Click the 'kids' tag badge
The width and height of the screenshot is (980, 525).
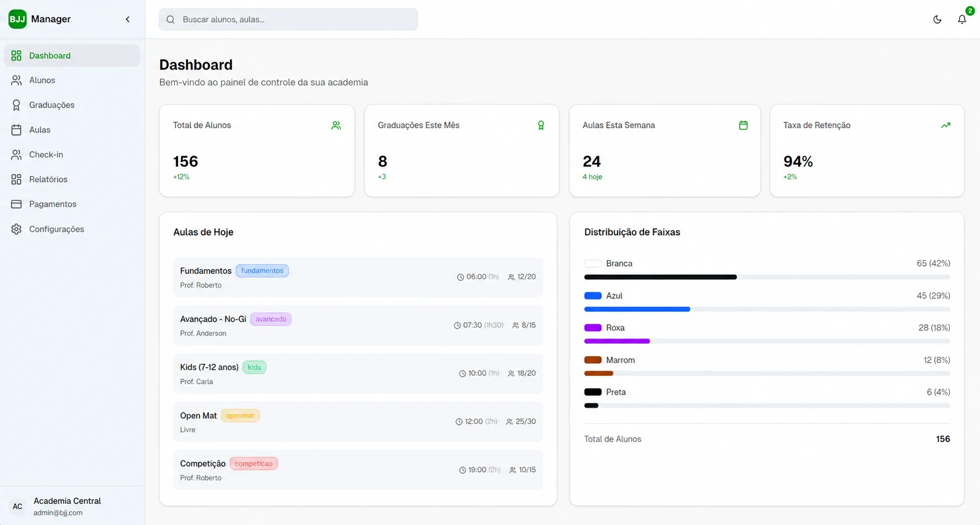tap(254, 367)
